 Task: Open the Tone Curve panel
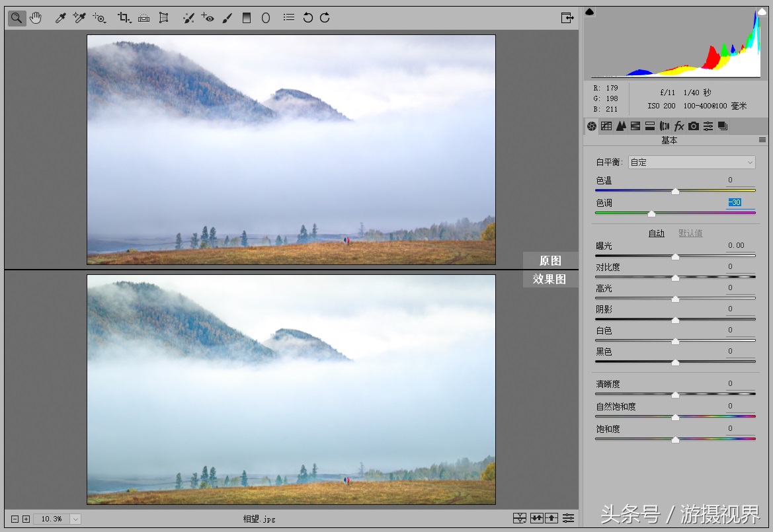[x=606, y=126]
